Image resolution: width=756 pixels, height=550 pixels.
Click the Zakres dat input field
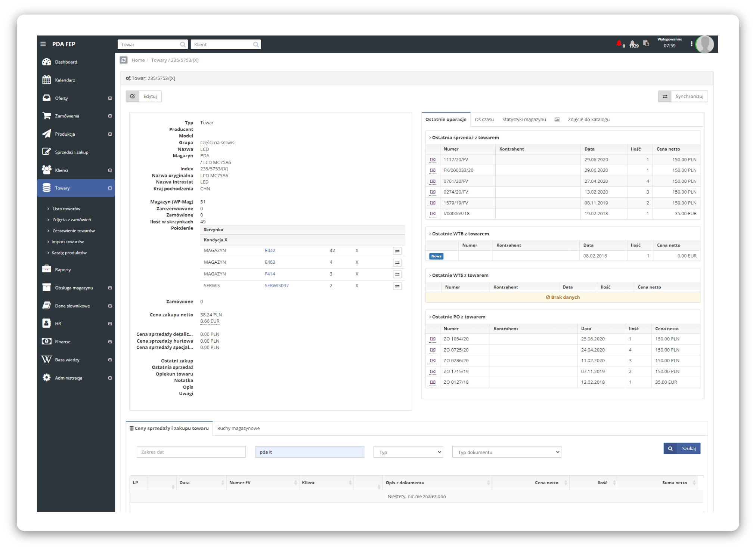point(191,452)
